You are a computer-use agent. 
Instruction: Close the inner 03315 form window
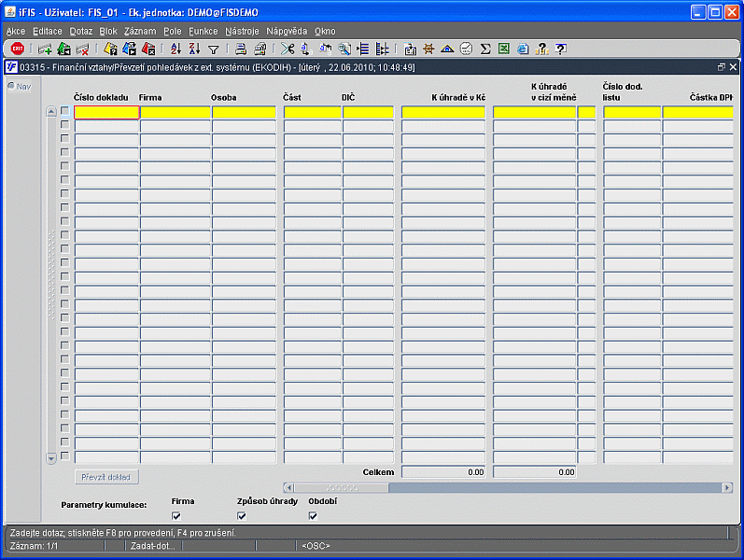(733, 67)
